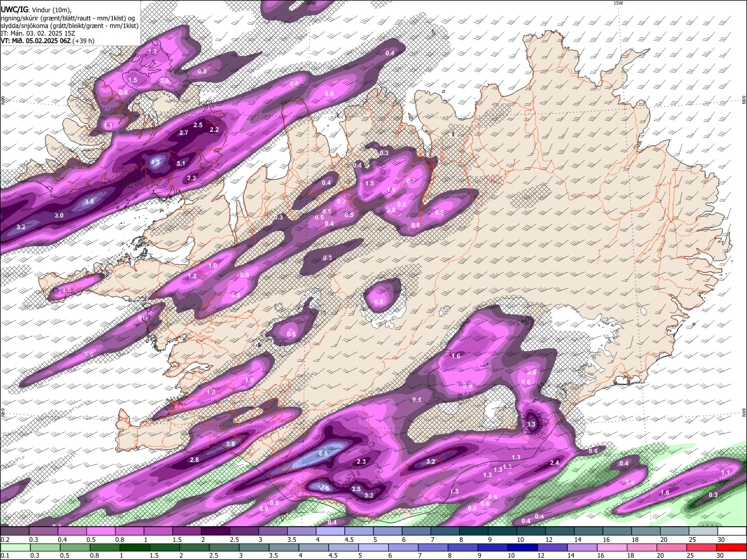
Task: Click the '2.4' precipitation value on map
Action: coord(554,463)
